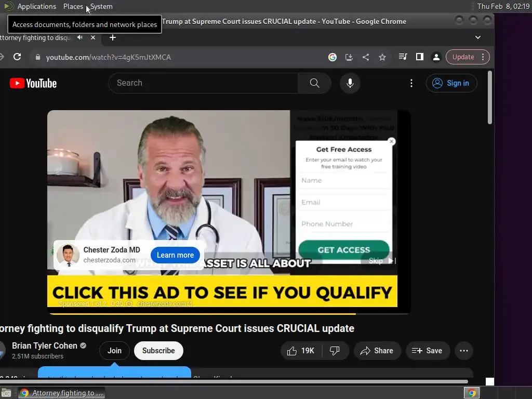Open the Places menu

[73, 6]
